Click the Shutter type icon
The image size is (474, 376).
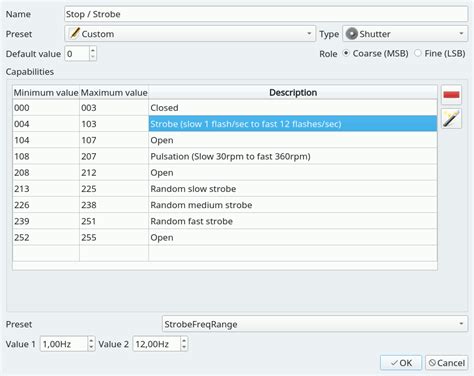[x=351, y=34]
